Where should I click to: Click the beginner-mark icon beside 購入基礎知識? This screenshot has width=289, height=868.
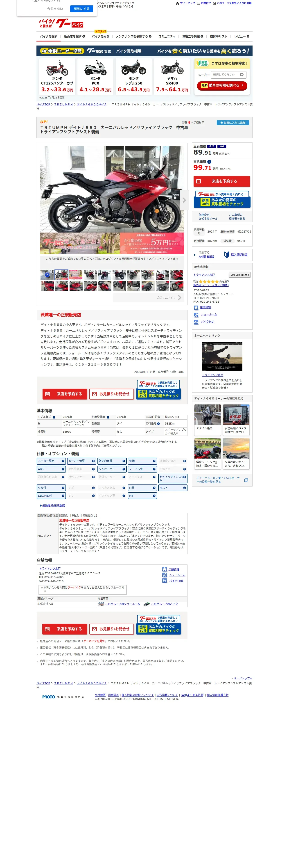[227, 255]
